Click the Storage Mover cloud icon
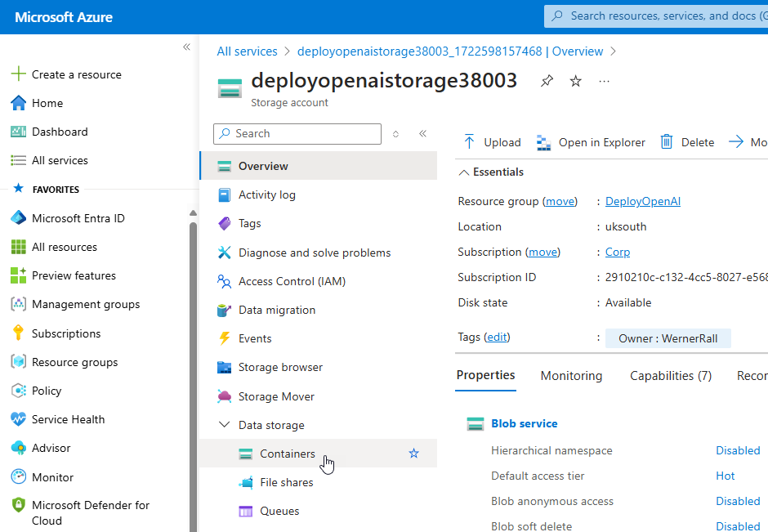Viewport: 768px width, 532px height. point(224,396)
